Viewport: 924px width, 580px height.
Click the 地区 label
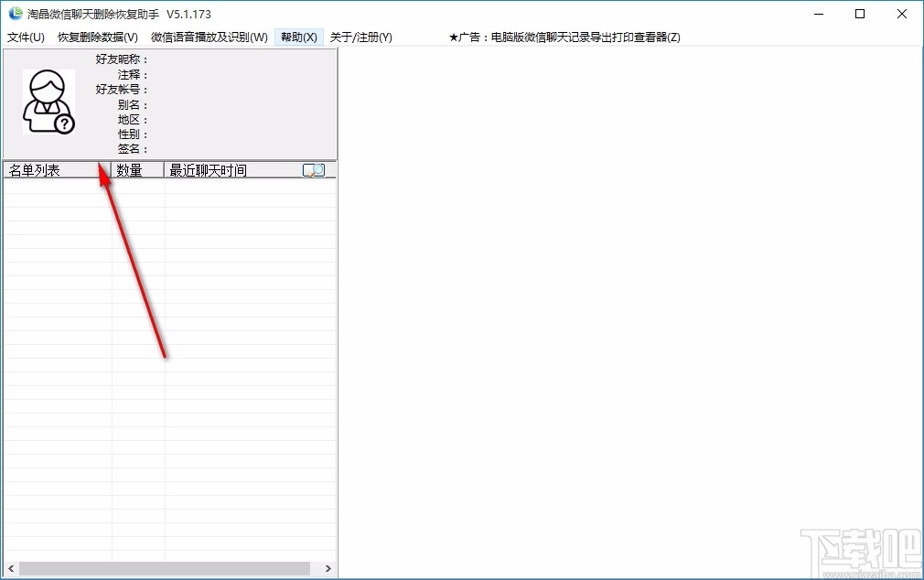[x=133, y=120]
